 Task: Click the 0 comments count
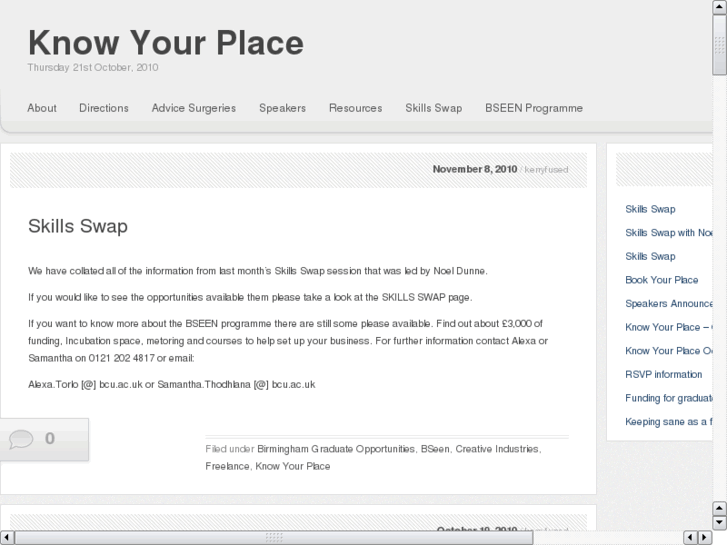(x=50, y=438)
